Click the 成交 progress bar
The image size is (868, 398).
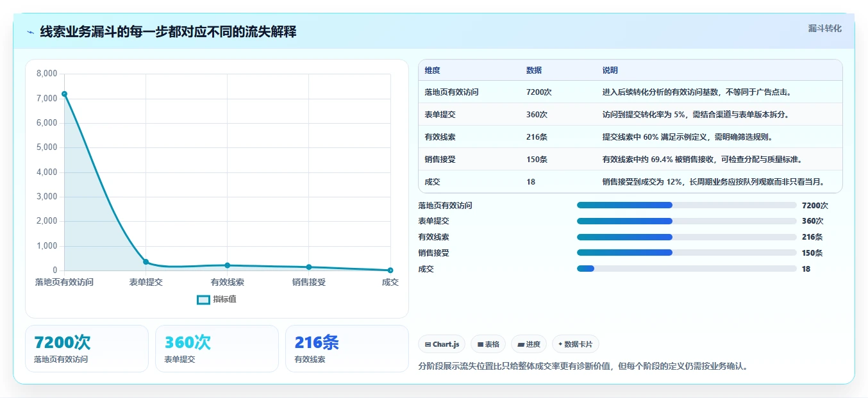tap(687, 269)
